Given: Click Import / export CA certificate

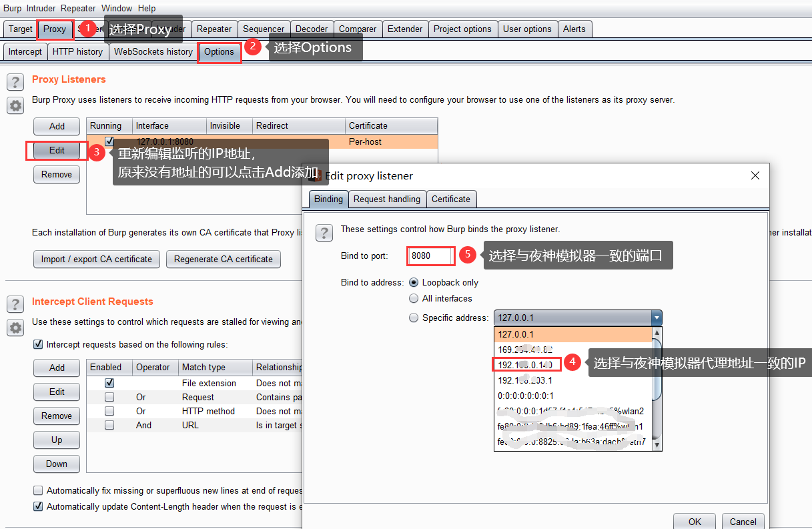Looking at the screenshot, I should (97, 259).
